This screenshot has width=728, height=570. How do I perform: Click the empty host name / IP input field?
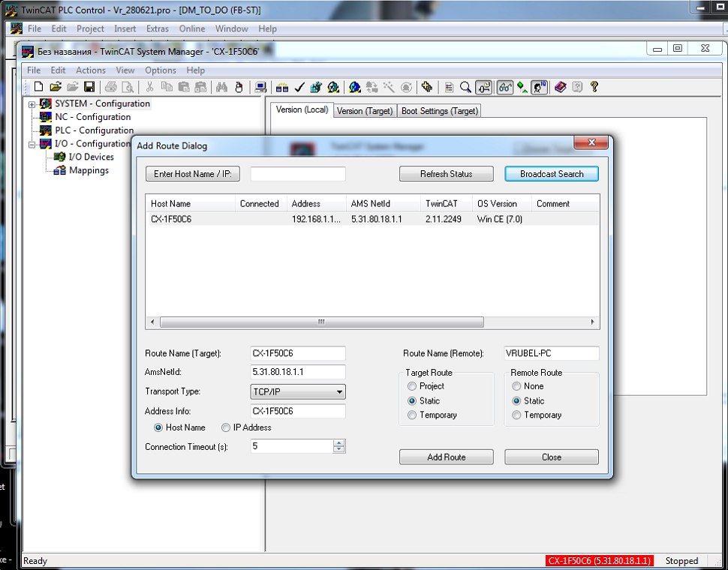[298, 174]
